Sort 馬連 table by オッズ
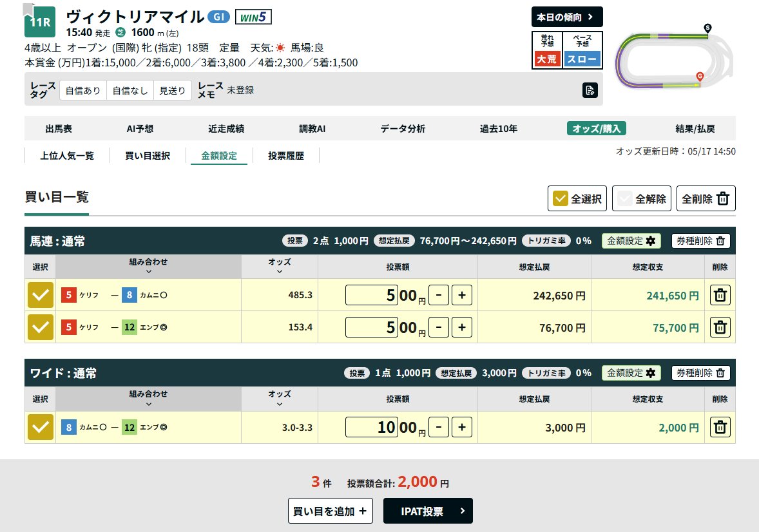 (279, 266)
